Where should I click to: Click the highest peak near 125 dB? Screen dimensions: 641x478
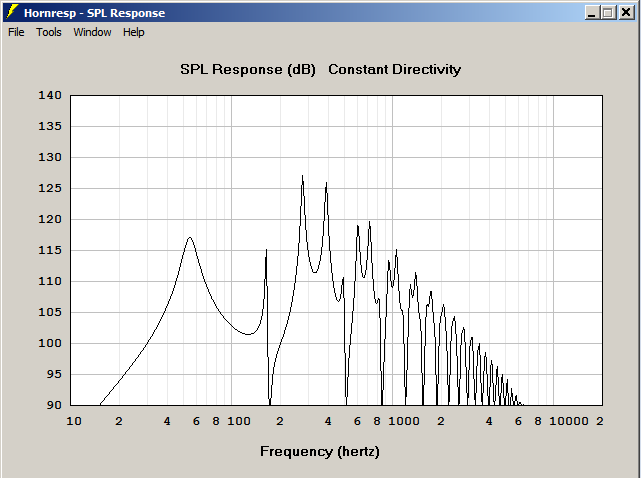303,176
